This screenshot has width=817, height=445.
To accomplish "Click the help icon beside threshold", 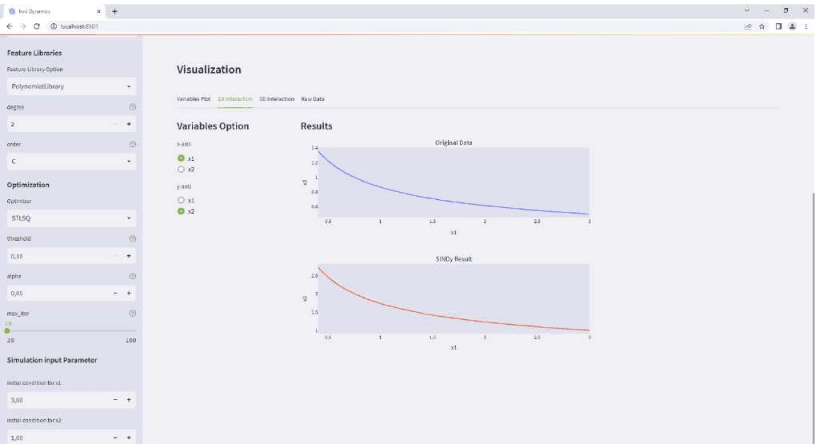I will (x=133, y=238).
